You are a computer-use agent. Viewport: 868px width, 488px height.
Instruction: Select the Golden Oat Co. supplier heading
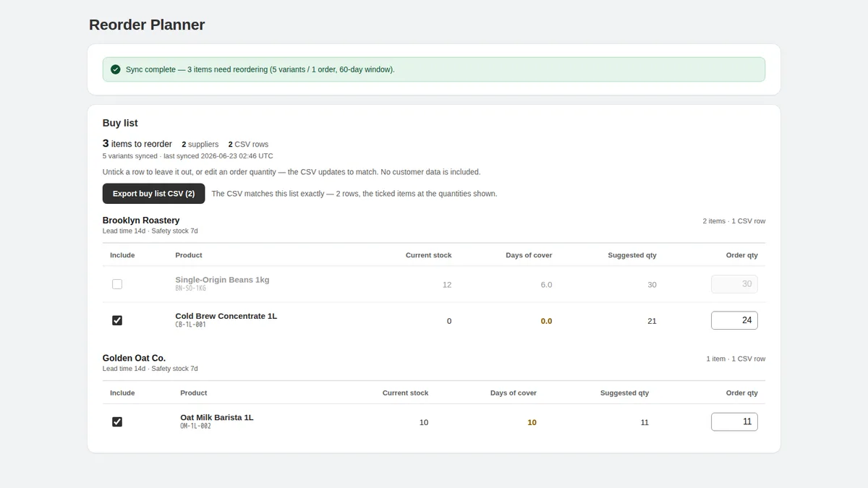[134, 358]
